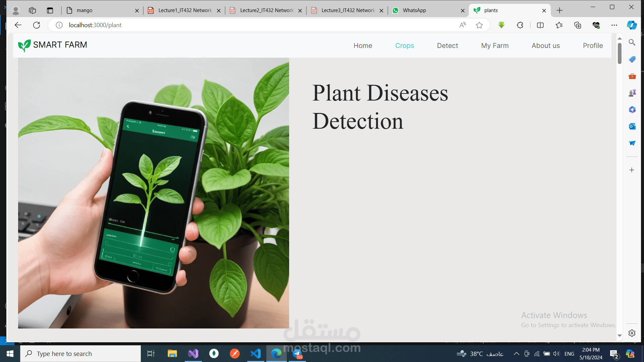The height and width of the screenshot is (362, 644).
Task: Reload the current page
Action: [37, 25]
